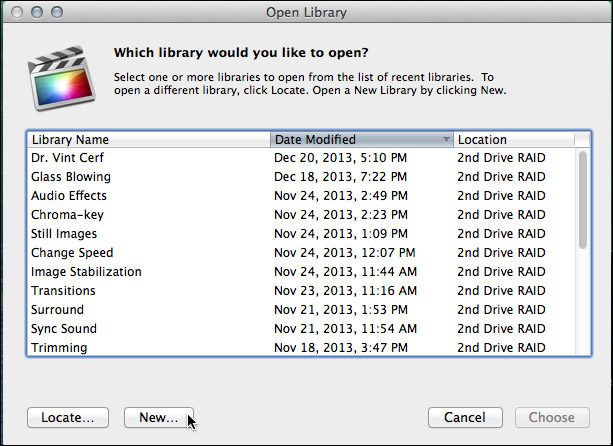Click the library list vertical scrollbar
Image resolution: width=613 pixels, height=446 pixels.
click(x=583, y=252)
